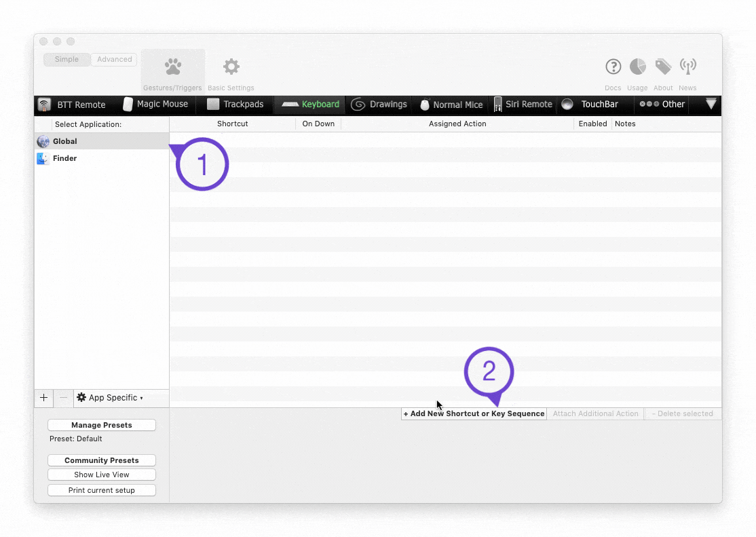
Task: Click the Keyboard icon in tab
Action: (x=290, y=105)
